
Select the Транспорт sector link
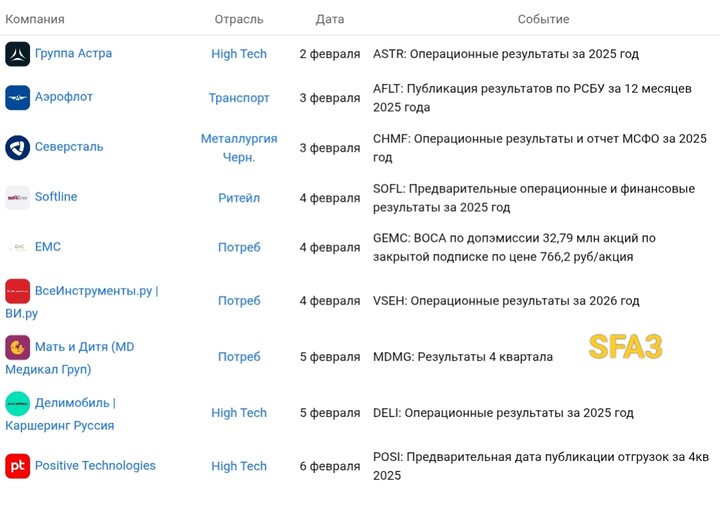point(239,98)
